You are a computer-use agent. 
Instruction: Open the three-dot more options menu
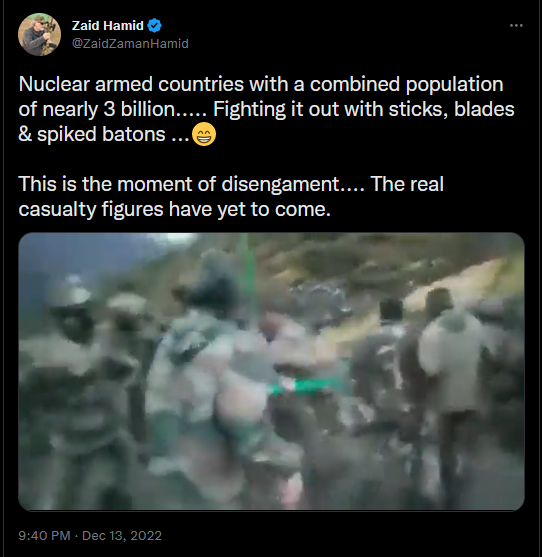point(516,26)
